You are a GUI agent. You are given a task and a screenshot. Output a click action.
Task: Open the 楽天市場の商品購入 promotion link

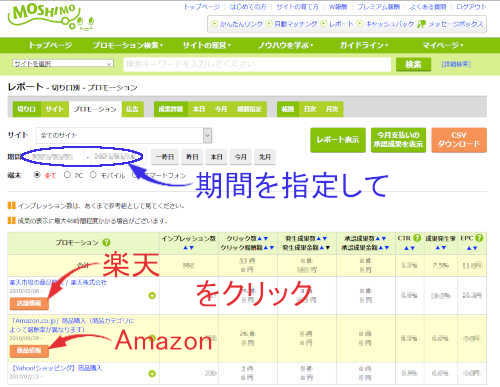[58, 282]
